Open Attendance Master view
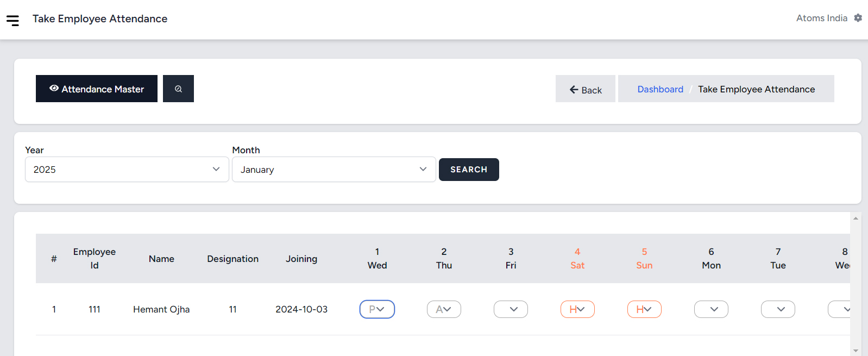 97,89
